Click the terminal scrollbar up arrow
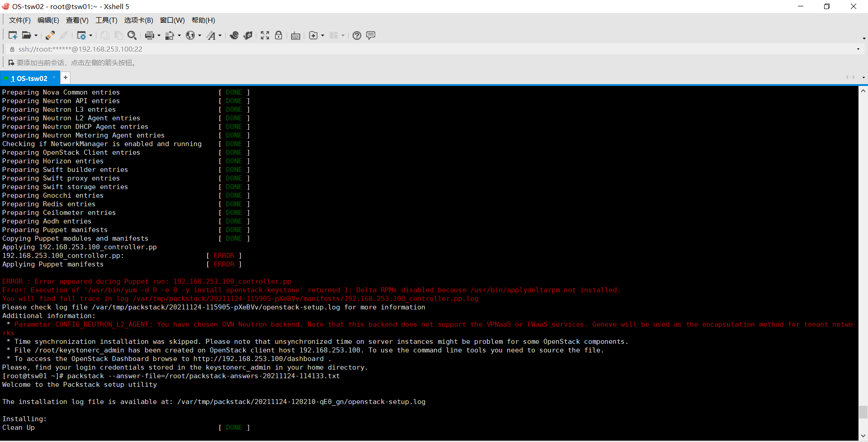Viewport: 868px width, 442px height. pos(863,91)
